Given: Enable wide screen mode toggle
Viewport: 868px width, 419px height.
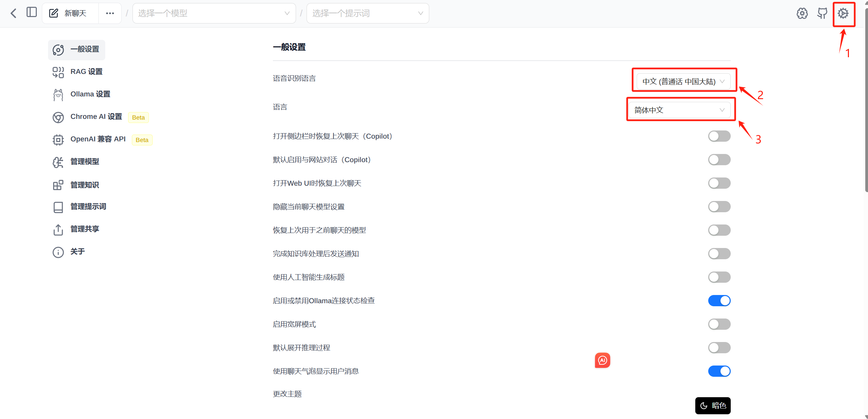Looking at the screenshot, I should [719, 324].
